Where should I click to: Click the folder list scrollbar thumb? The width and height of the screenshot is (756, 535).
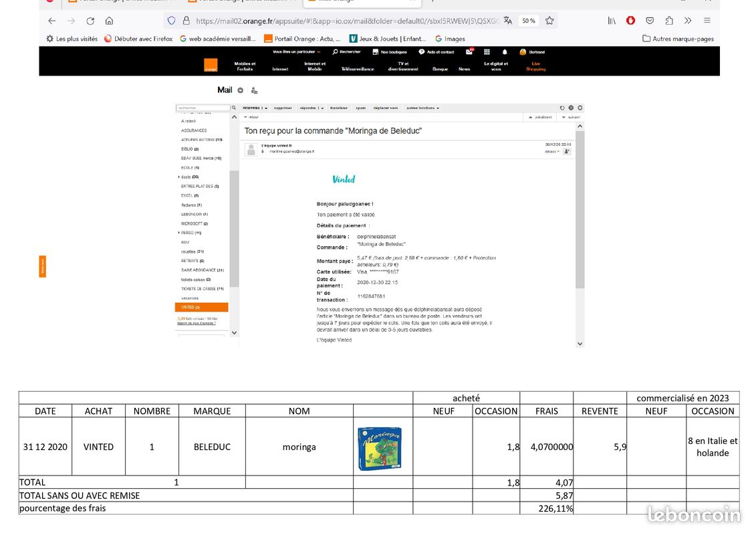click(234, 229)
